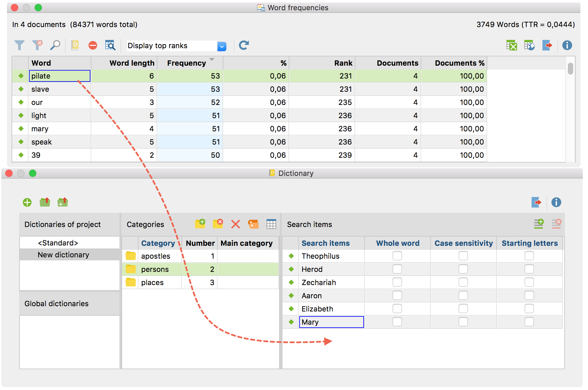Screen dimensions: 588x390
Task: Add new search item with green plus list icon
Action: 539,224
